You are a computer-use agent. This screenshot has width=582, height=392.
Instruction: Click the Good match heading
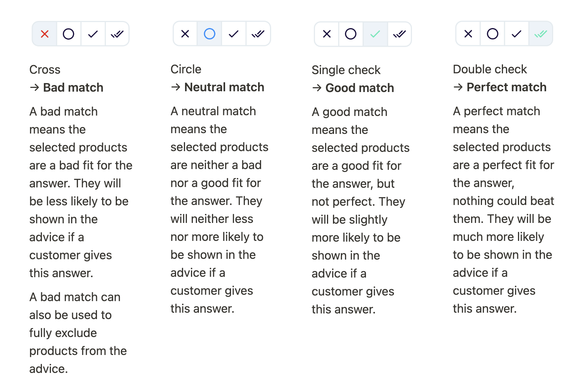click(x=360, y=88)
